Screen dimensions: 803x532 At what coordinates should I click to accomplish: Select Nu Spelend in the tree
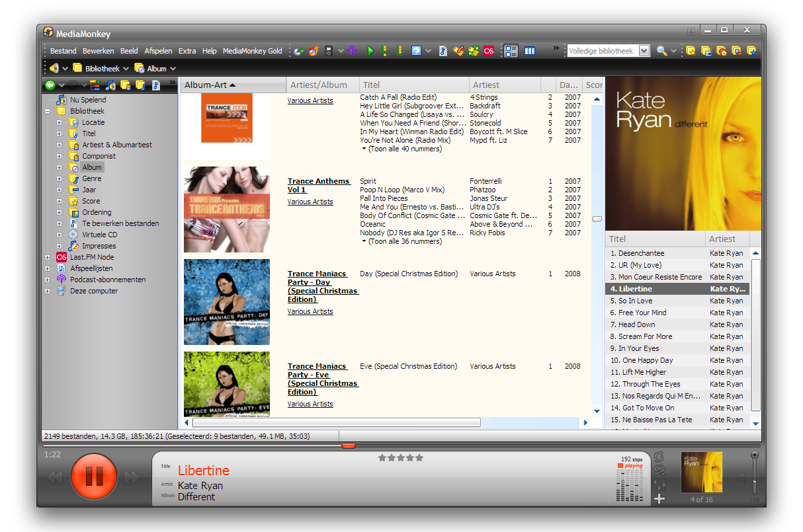[88, 100]
